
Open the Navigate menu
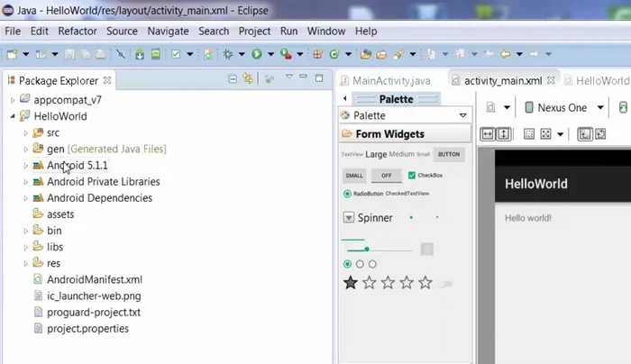click(x=168, y=31)
